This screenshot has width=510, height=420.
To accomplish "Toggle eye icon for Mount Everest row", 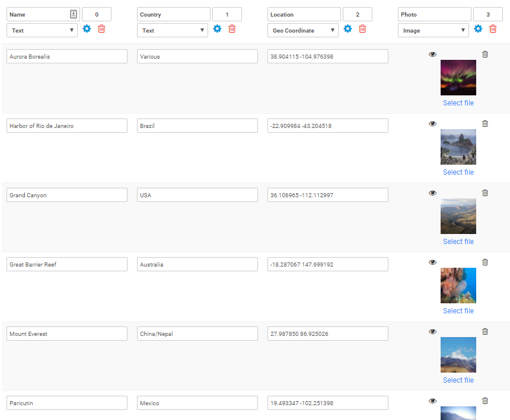I will click(x=432, y=332).
